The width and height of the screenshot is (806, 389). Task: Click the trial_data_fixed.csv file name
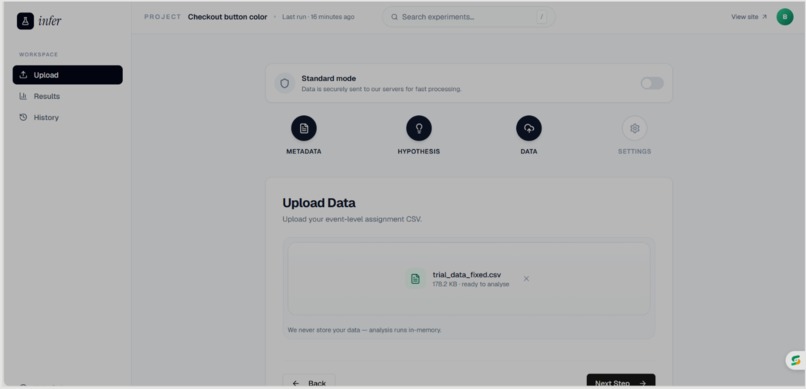(x=467, y=274)
